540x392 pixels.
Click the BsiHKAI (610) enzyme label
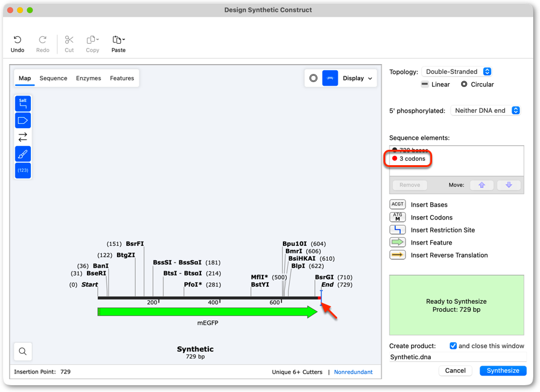coord(311,259)
